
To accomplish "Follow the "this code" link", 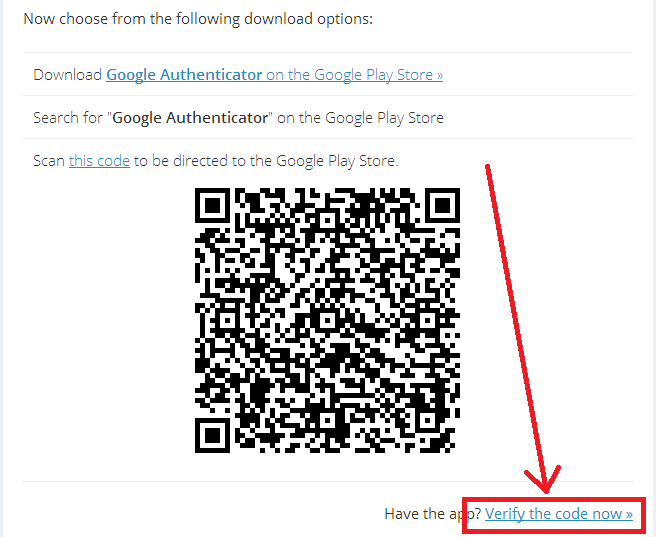I will pyautogui.click(x=99, y=161).
